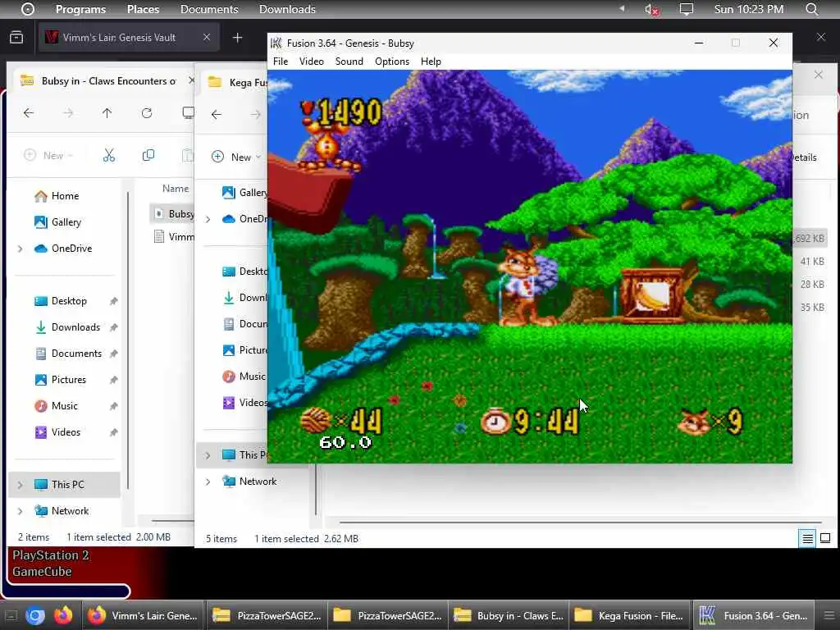The height and width of the screenshot is (630, 840).
Task: Refresh the Bubsy Explorer window
Action: [147, 113]
